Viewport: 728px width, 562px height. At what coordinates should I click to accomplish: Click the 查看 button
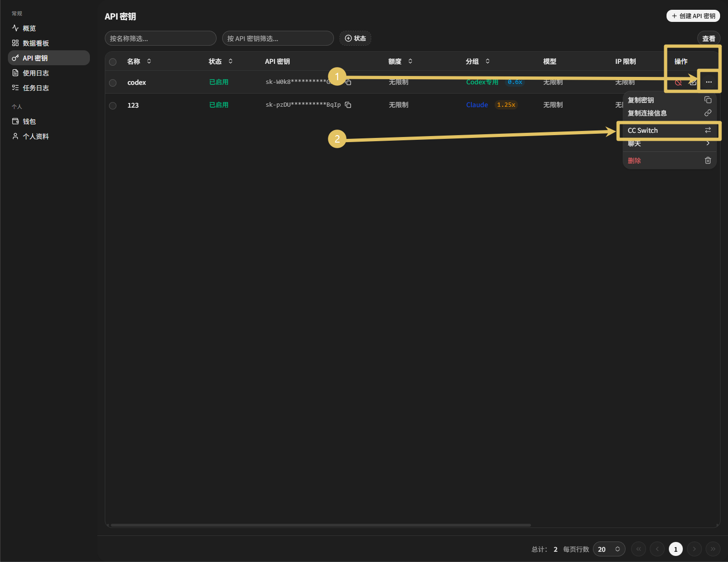coord(708,38)
